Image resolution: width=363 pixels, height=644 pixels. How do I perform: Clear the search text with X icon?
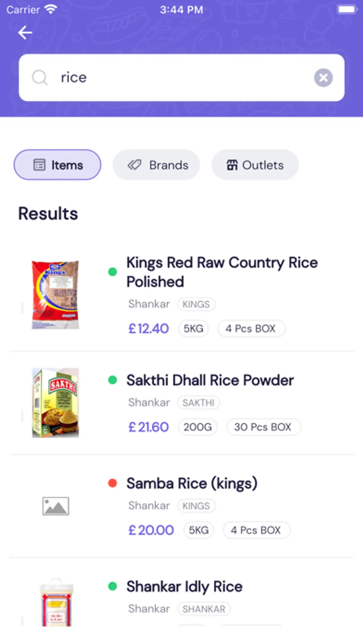(x=323, y=77)
